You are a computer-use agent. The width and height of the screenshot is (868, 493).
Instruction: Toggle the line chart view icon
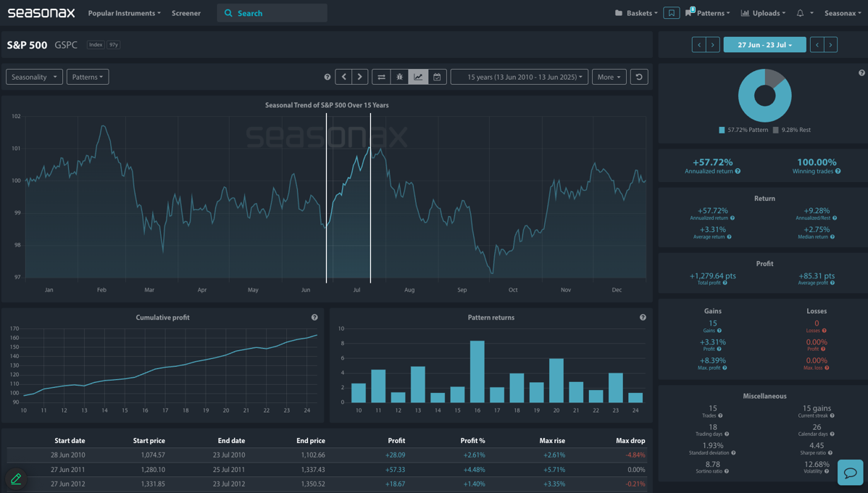pyautogui.click(x=418, y=77)
